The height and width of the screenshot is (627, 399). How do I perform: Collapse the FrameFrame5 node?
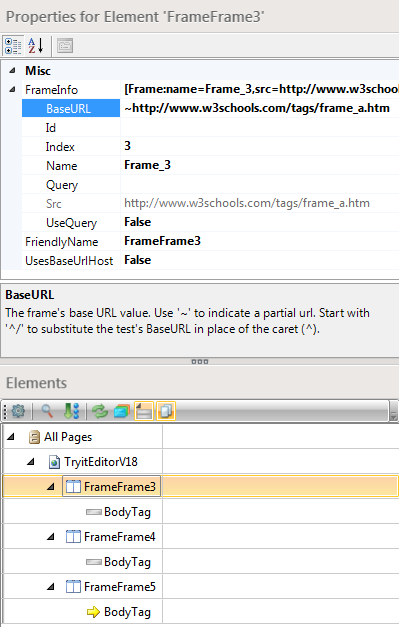[x=51, y=587]
